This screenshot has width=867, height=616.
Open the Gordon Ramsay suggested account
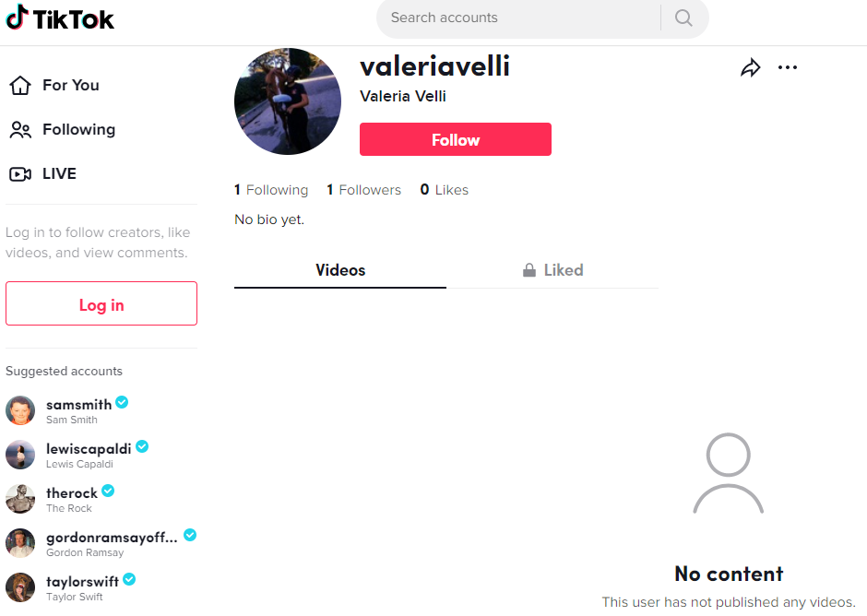pyautogui.click(x=101, y=543)
